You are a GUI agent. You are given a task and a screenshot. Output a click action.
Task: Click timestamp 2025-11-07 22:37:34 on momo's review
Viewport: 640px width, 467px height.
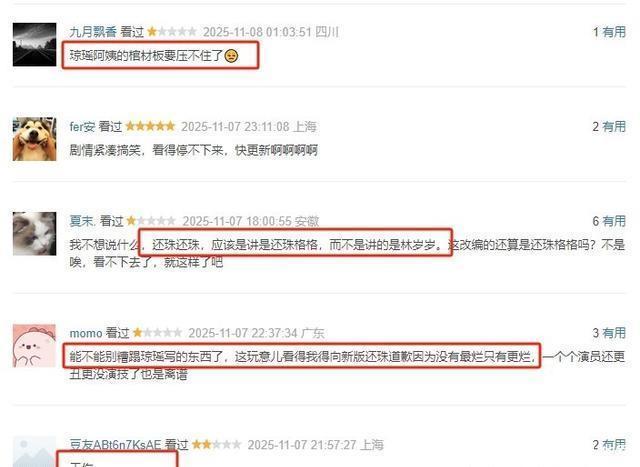[x=242, y=333]
